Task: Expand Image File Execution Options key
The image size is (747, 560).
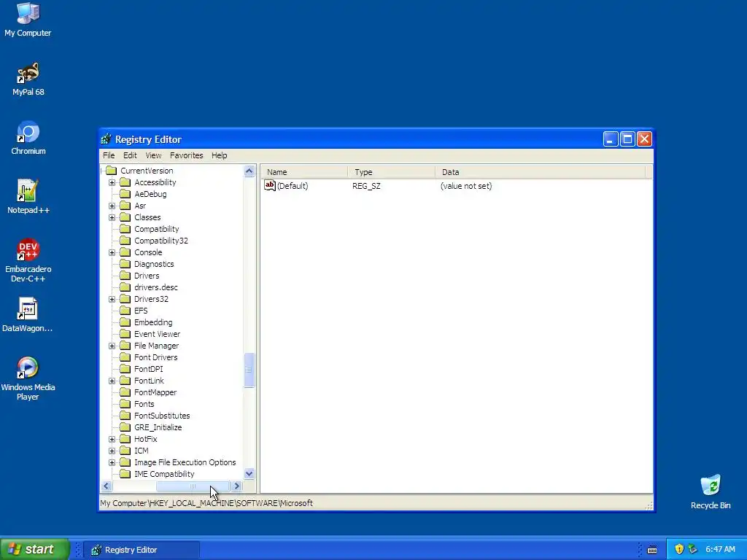Action: [x=112, y=462]
